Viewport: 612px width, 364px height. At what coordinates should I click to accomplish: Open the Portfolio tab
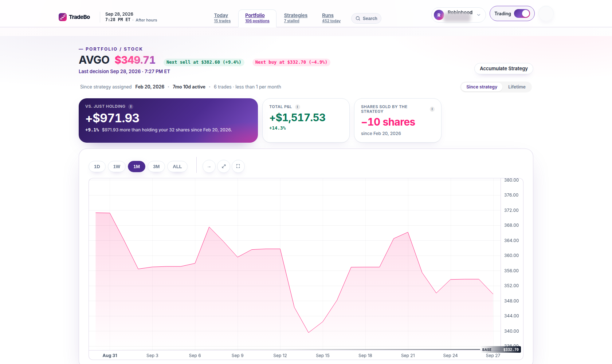click(257, 18)
